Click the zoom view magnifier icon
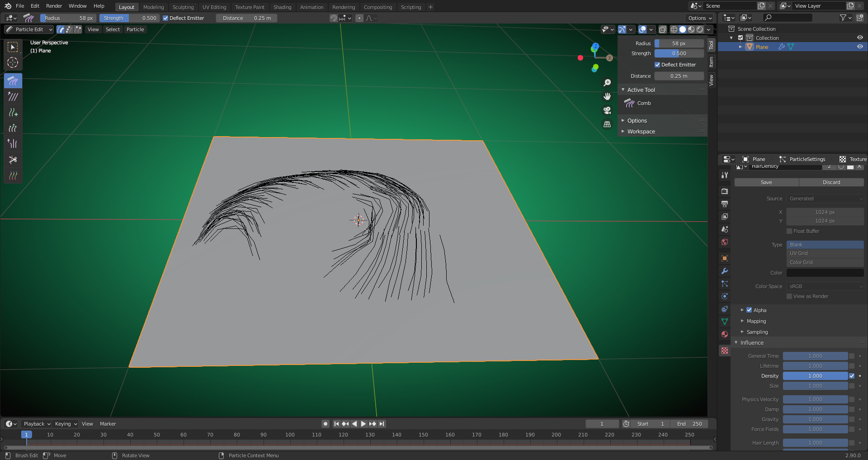 [607, 83]
